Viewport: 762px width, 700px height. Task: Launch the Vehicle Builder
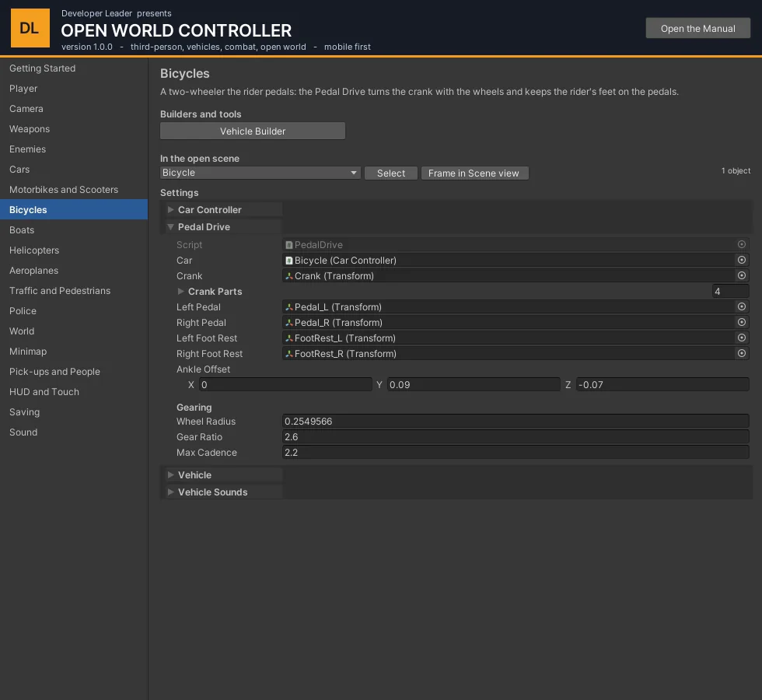point(253,131)
